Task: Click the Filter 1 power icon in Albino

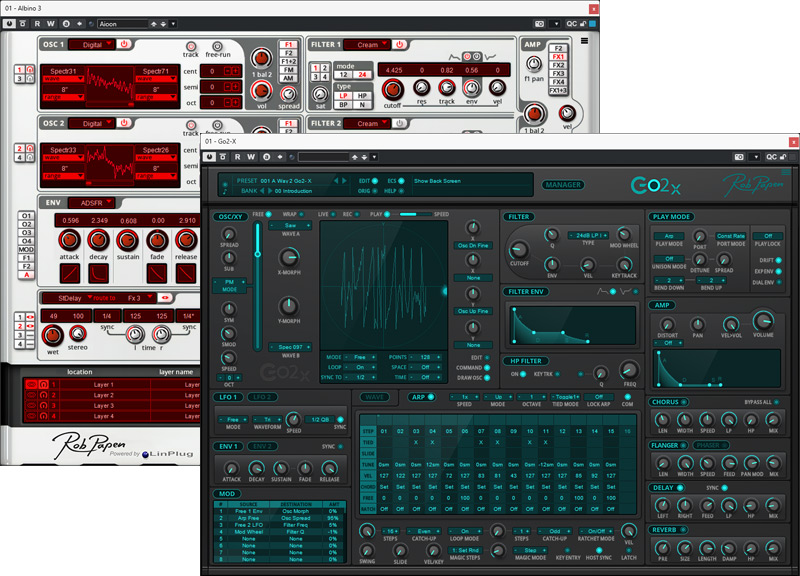Action: 398,44
